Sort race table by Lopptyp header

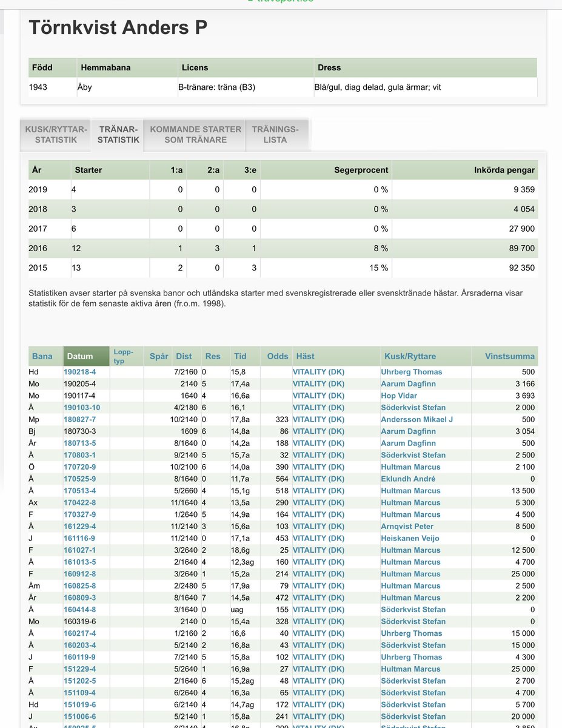pyautogui.click(x=123, y=356)
